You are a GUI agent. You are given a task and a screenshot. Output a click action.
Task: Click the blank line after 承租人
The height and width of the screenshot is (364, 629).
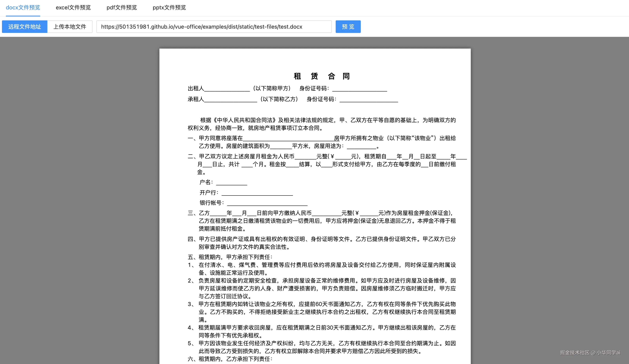[x=231, y=100]
